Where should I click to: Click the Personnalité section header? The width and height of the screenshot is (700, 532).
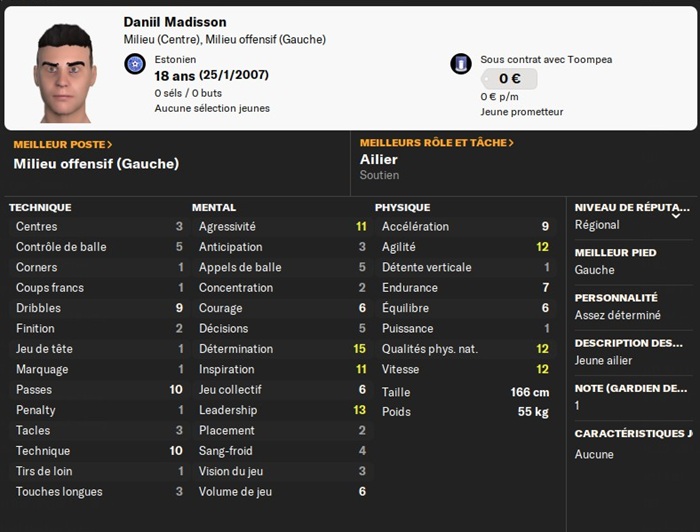pos(616,298)
